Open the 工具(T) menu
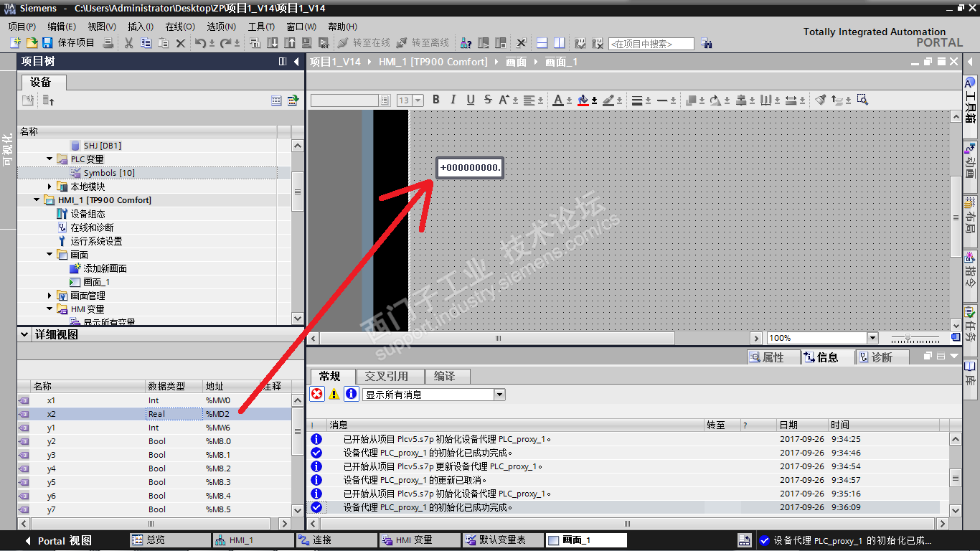This screenshot has width=980, height=551. pos(262,27)
